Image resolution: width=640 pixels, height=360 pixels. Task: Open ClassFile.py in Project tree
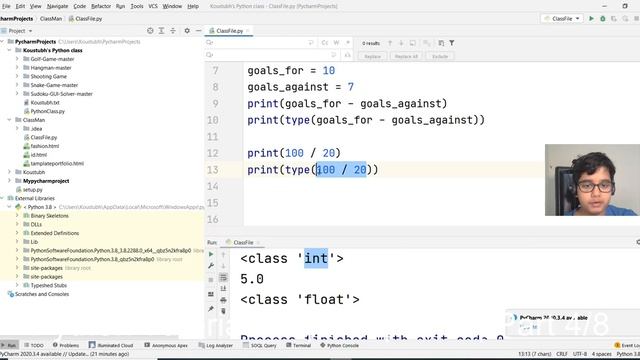[43, 137]
